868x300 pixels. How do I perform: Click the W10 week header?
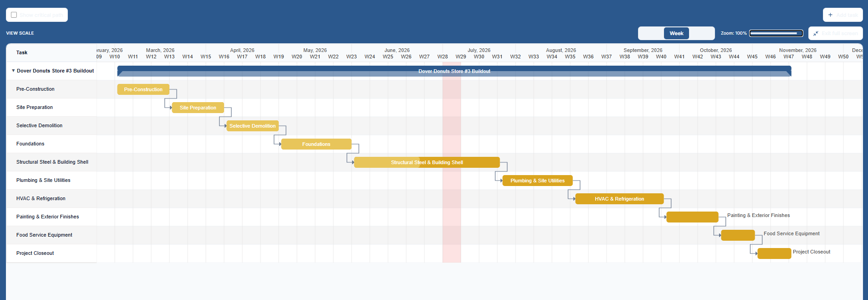[115, 57]
